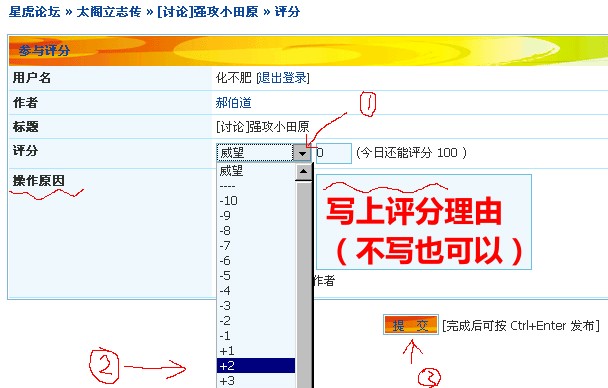
Task: Choose -9 from the score list
Action: pos(256,216)
